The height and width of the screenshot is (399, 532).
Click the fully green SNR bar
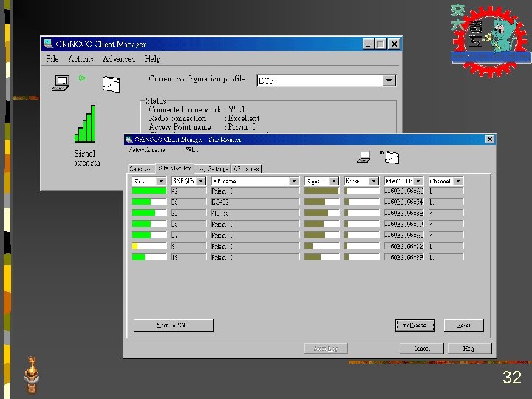[x=149, y=191]
